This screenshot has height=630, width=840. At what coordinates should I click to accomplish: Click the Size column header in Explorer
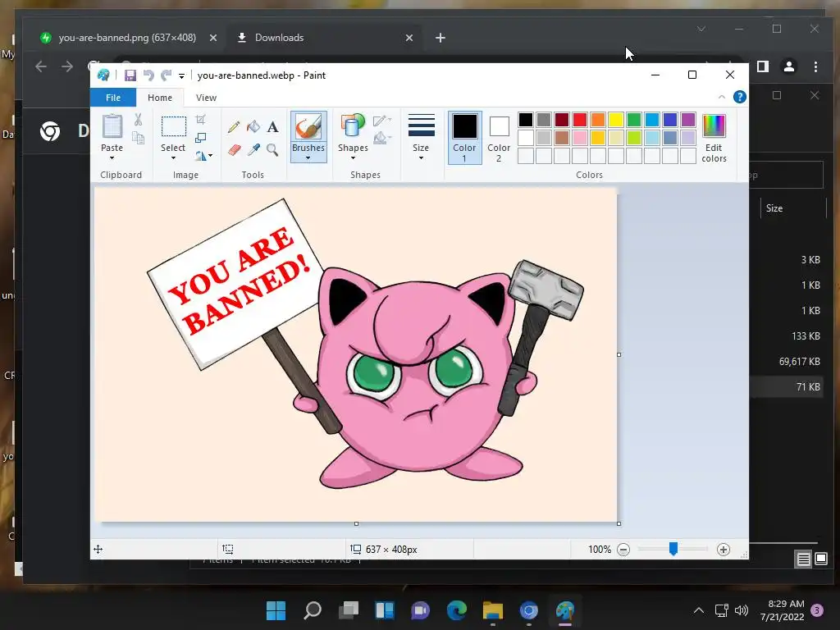(793, 208)
